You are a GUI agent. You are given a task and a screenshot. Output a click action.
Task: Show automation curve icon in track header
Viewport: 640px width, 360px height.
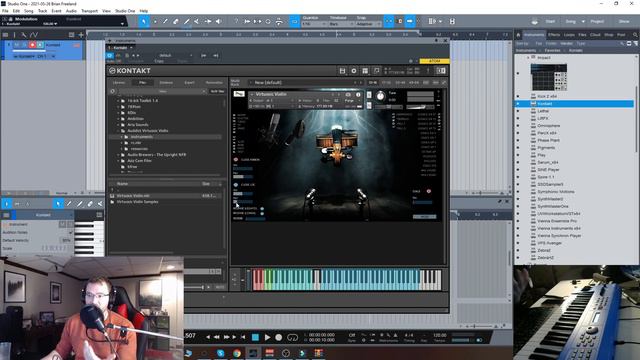pyautogui.click(x=33, y=35)
